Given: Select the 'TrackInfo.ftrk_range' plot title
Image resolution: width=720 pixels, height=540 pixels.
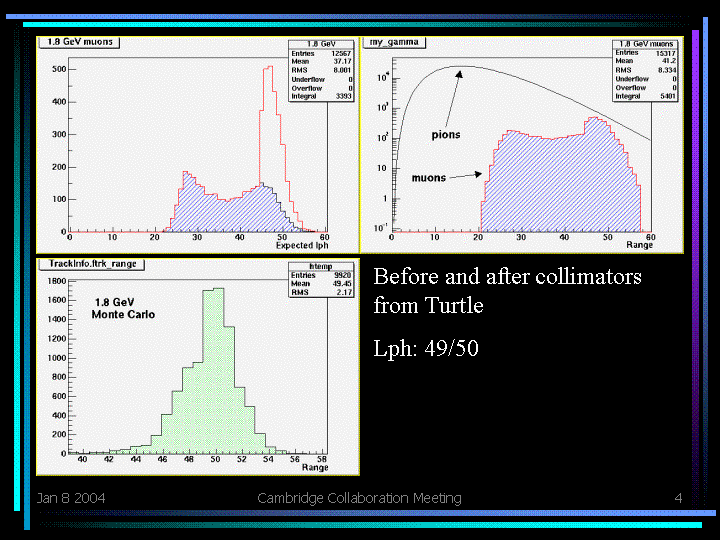Looking at the screenshot, I should [92, 264].
